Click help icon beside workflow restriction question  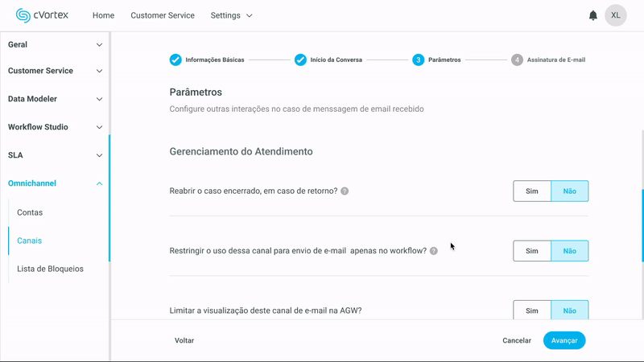tap(434, 251)
